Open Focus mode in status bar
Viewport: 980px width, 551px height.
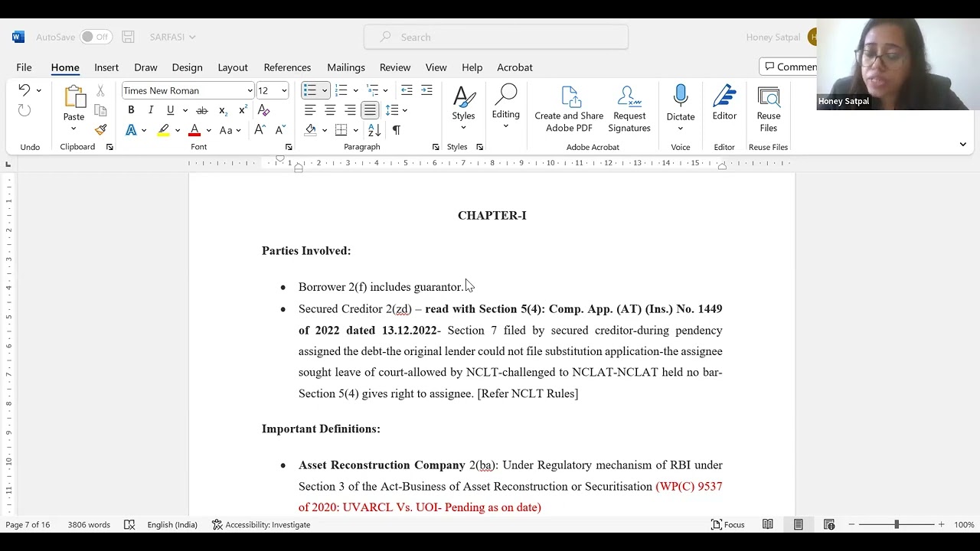727,524
